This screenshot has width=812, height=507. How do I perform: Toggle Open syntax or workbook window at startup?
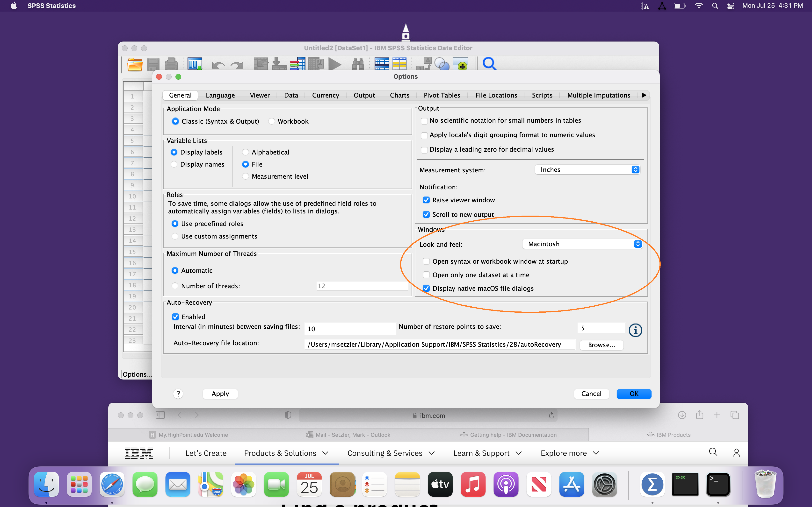425,261
